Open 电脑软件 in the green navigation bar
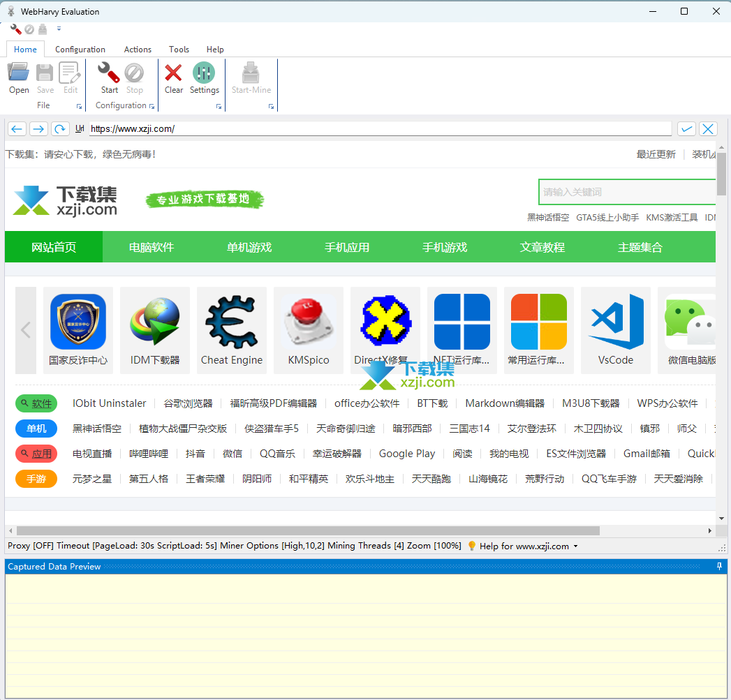Image resolution: width=731 pixels, height=700 pixels. pyautogui.click(x=152, y=247)
